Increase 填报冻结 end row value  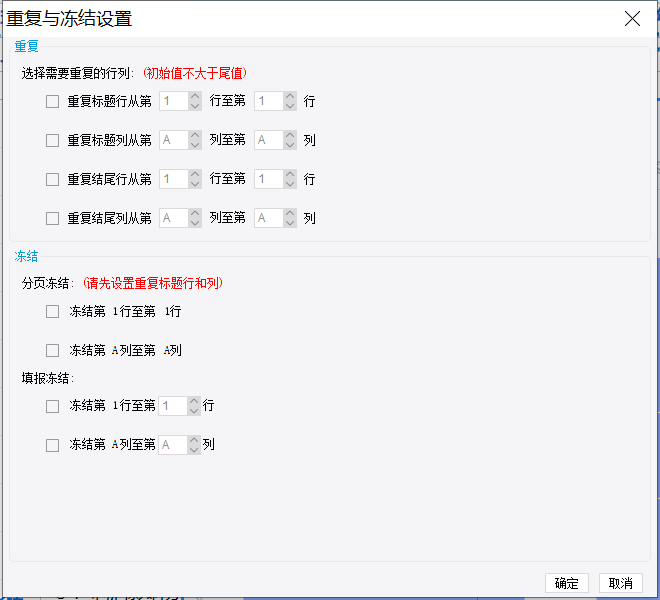(x=194, y=401)
